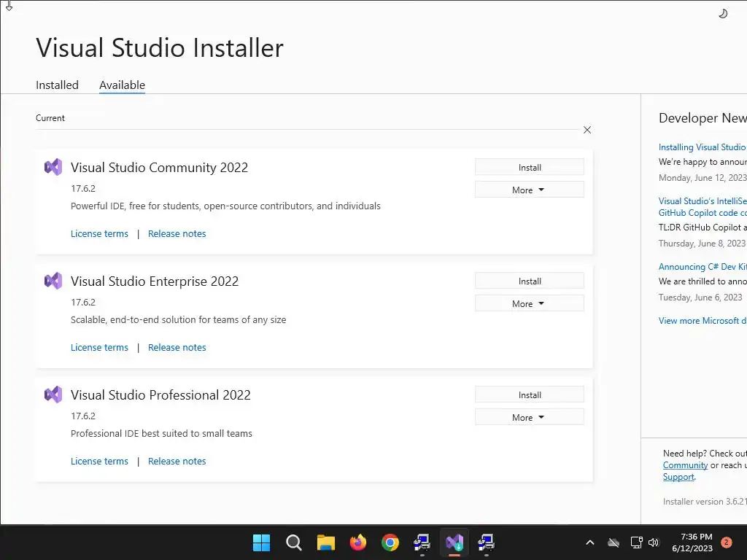This screenshot has height=560, width=747.
Task: Open File Explorer from the taskbar
Action: coord(325,542)
